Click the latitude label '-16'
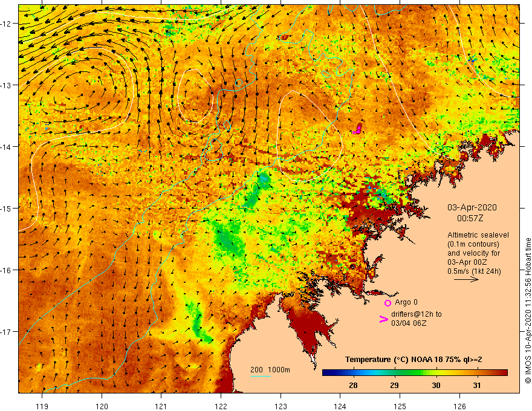 click(x=6, y=270)
